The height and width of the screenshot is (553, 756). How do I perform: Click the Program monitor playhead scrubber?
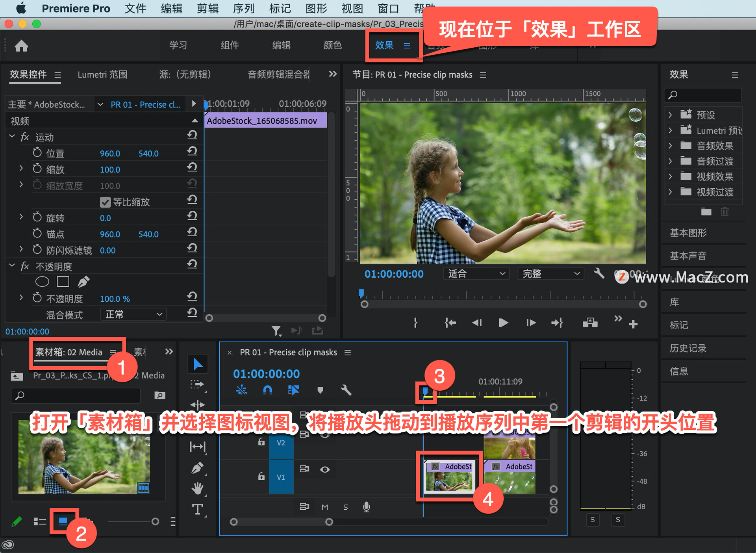[361, 293]
